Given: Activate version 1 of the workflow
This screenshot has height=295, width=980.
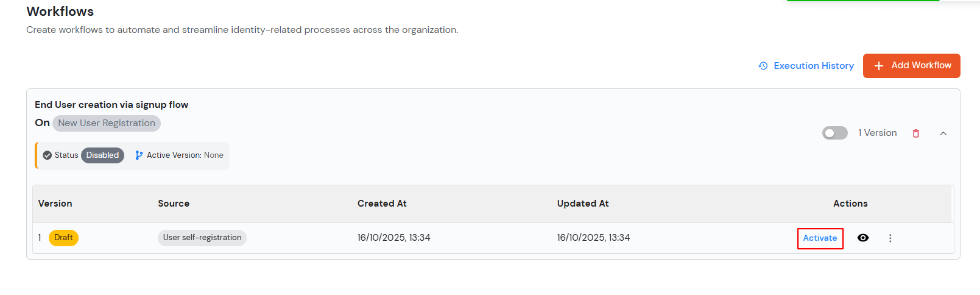Looking at the screenshot, I should click(x=820, y=238).
